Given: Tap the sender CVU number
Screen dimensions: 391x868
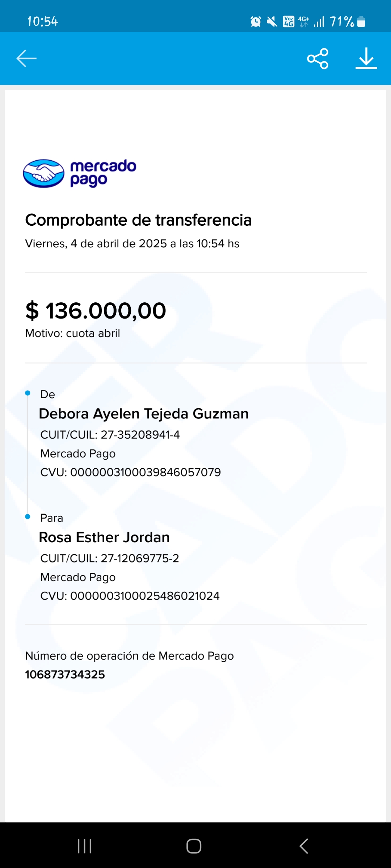Looking at the screenshot, I should (145, 472).
